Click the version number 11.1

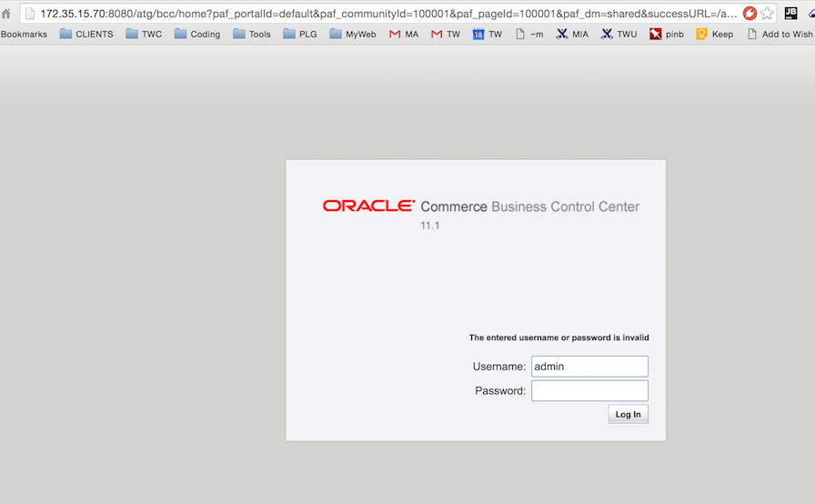point(430,226)
